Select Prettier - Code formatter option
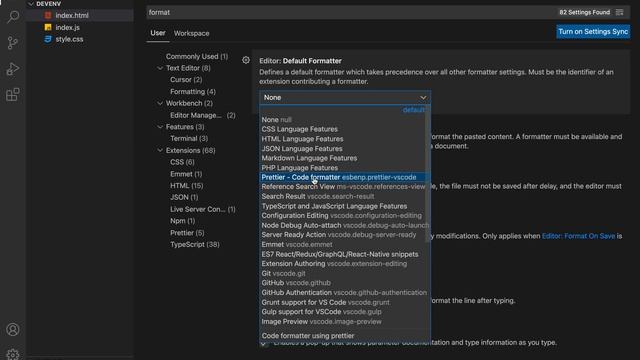 point(343,177)
